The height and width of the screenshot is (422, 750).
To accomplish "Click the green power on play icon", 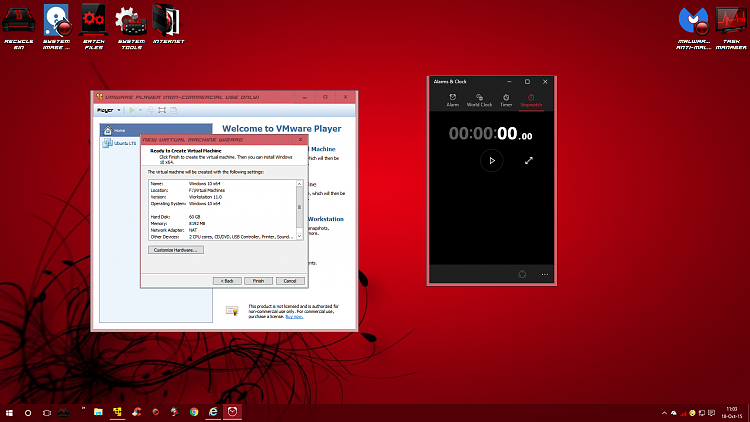I will [x=132, y=110].
